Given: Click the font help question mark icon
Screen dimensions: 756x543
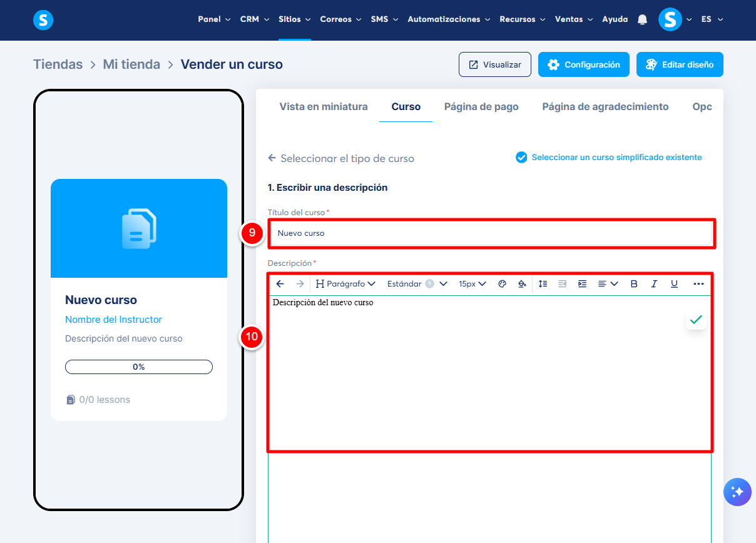Looking at the screenshot, I should (429, 283).
